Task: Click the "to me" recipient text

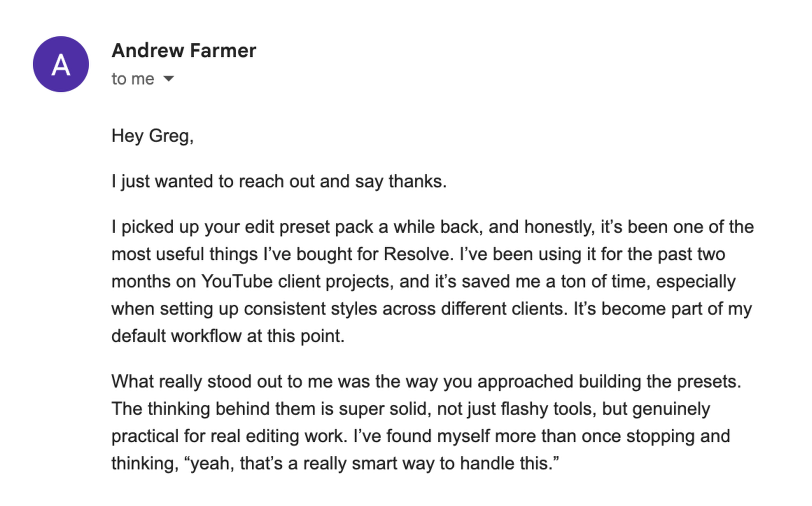Action: [133, 79]
